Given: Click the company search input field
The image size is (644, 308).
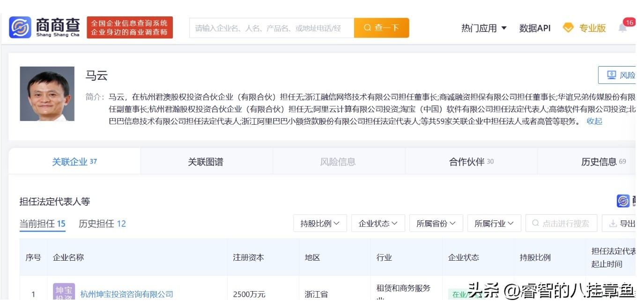Looking at the screenshot, I should coord(272,28).
